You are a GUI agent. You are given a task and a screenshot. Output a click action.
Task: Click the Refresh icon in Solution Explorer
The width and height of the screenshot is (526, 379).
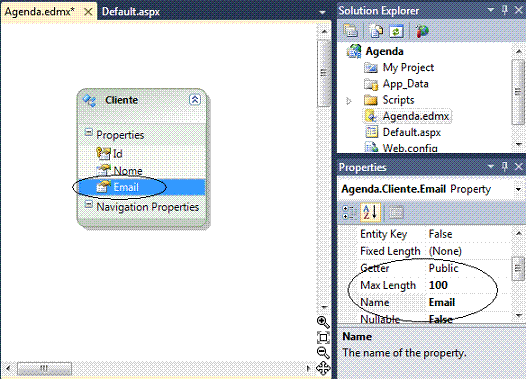coord(396,32)
